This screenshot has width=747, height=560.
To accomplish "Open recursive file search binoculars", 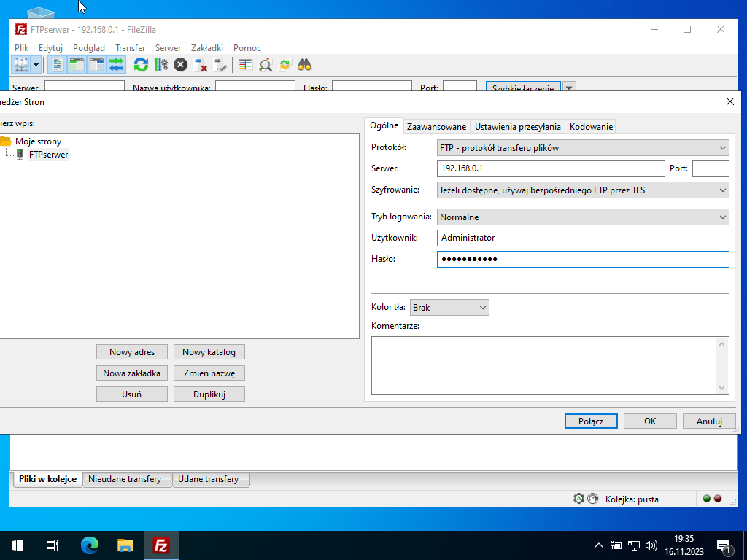I will click(x=305, y=65).
